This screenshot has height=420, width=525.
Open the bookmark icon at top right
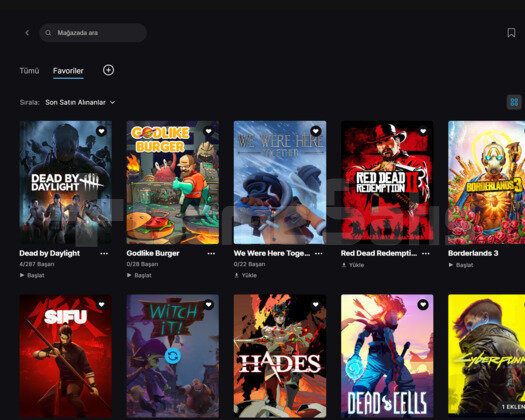(511, 32)
